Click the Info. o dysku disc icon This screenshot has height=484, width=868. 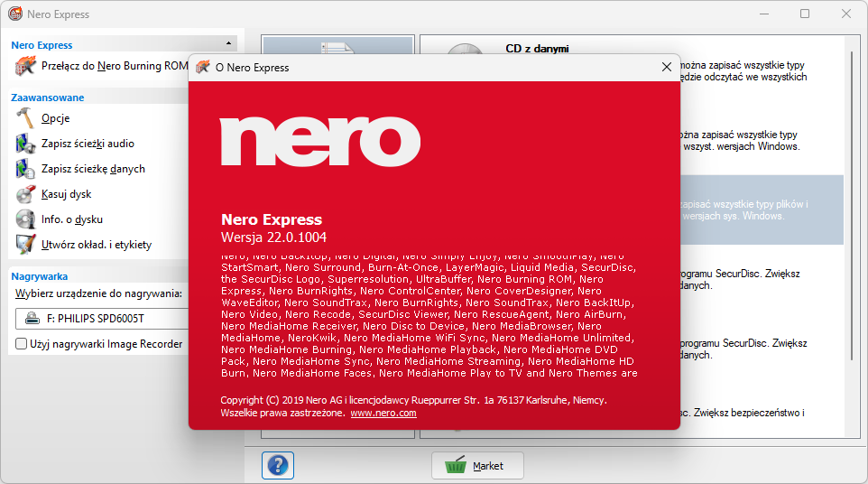tap(25, 219)
